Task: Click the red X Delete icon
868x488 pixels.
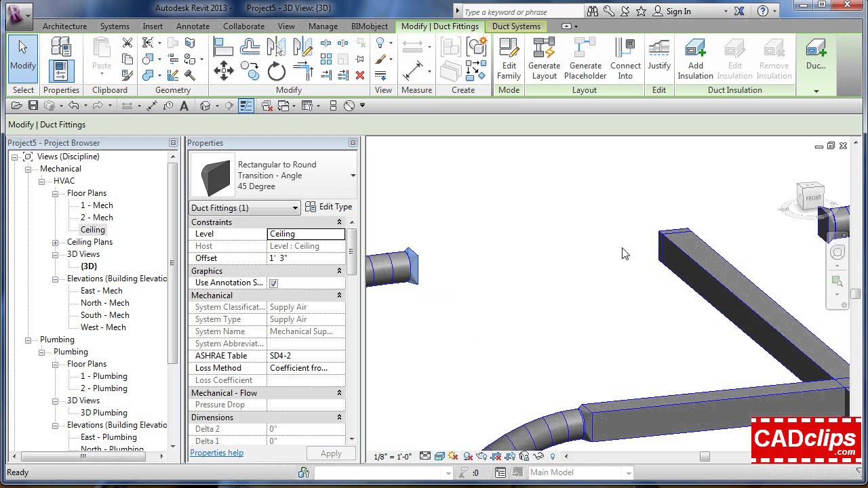Action: point(360,75)
